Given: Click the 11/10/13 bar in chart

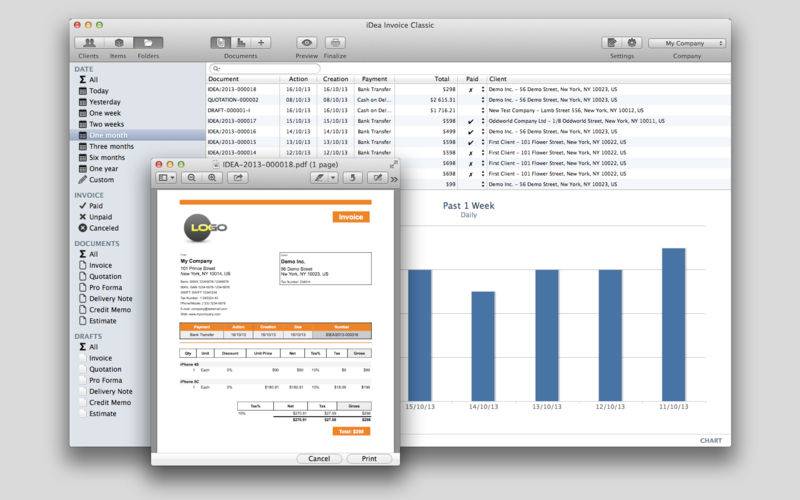Looking at the screenshot, I should [x=673, y=324].
